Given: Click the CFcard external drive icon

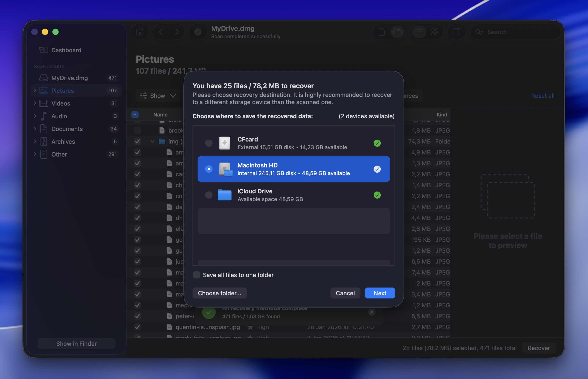Looking at the screenshot, I should tap(224, 143).
